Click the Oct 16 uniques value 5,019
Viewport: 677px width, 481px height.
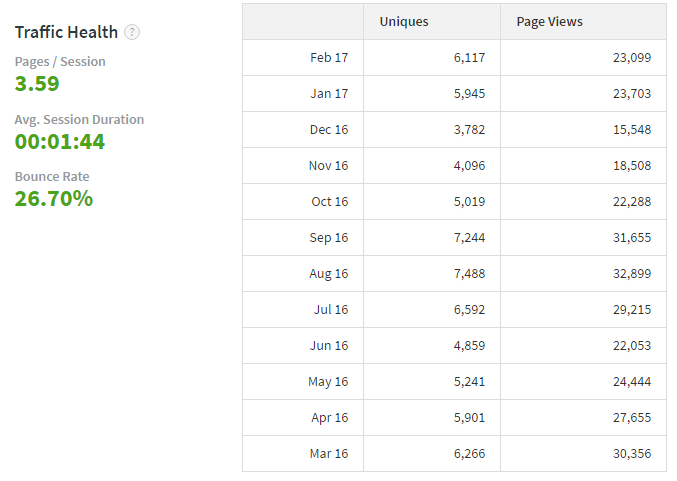pyautogui.click(x=469, y=202)
